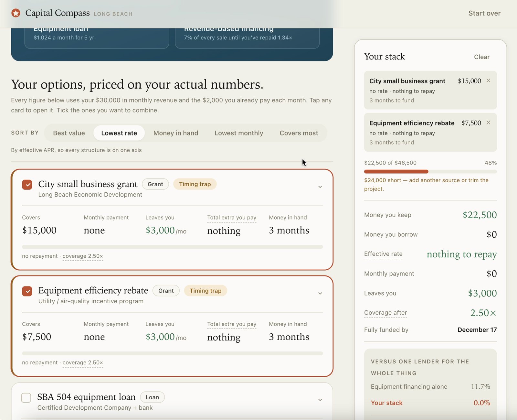
Task: Click the City grant repayment bar
Action: pyautogui.click(x=173, y=247)
